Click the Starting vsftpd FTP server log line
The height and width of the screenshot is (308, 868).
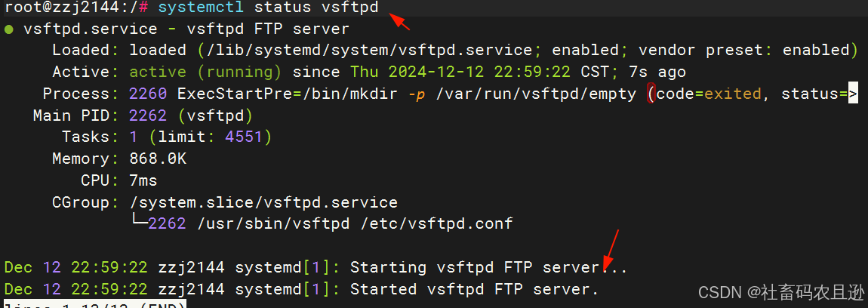pos(315,267)
